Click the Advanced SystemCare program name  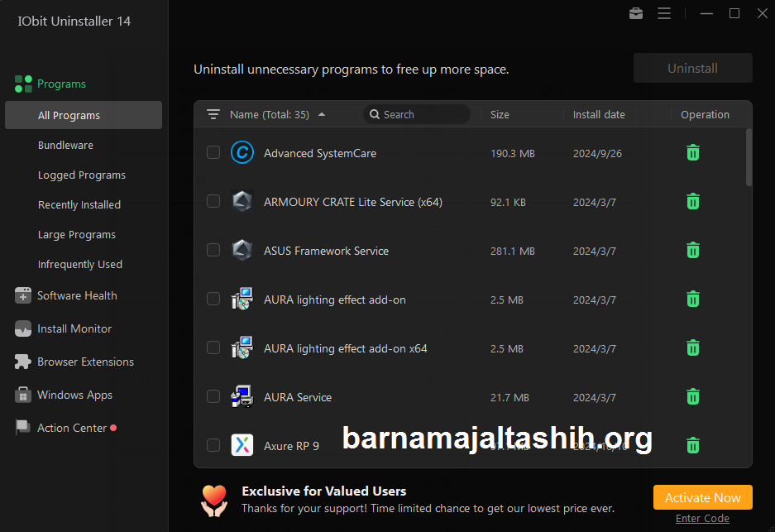tap(320, 153)
